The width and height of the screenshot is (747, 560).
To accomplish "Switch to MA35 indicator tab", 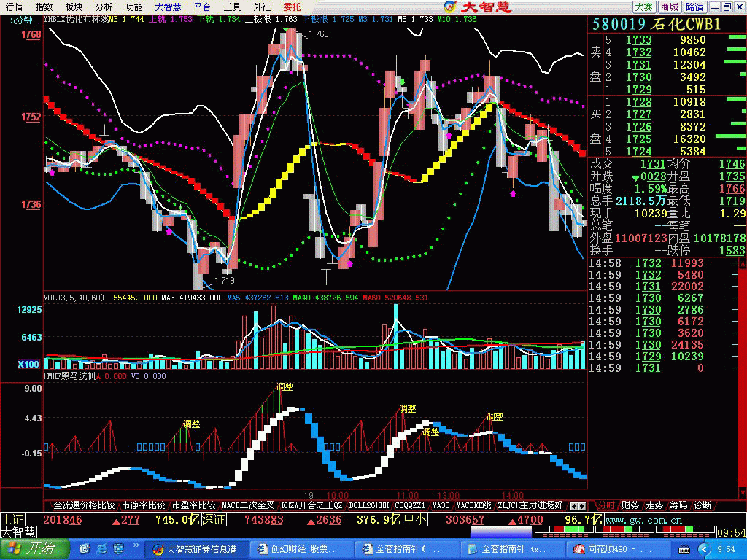I will (x=440, y=505).
